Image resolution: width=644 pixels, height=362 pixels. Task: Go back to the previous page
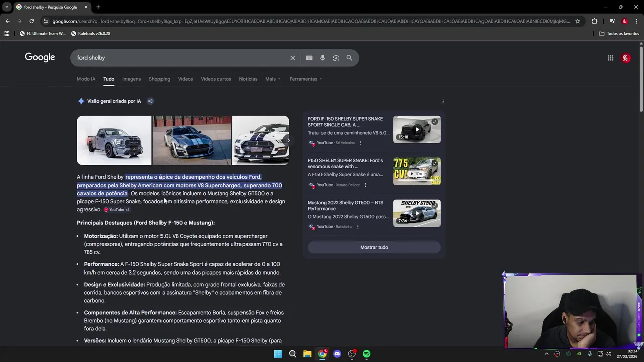click(7, 21)
